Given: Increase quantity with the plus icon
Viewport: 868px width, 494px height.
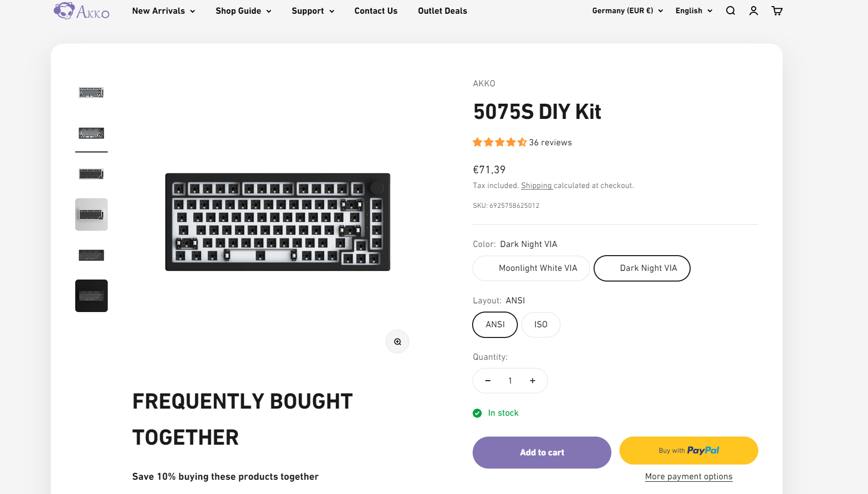Looking at the screenshot, I should pos(533,381).
